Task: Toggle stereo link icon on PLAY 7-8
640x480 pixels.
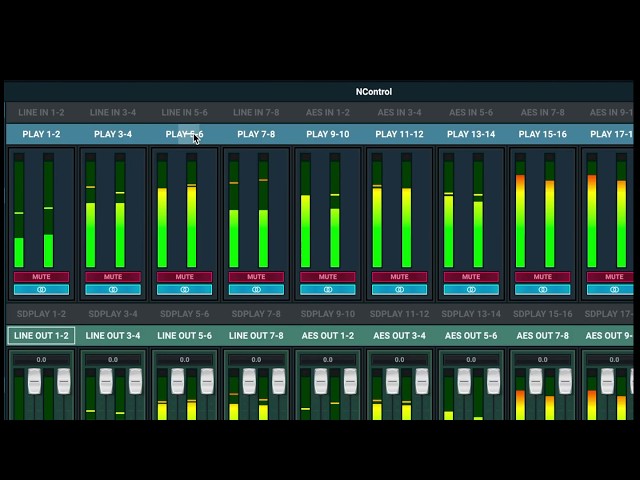Action: click(256, 289)
